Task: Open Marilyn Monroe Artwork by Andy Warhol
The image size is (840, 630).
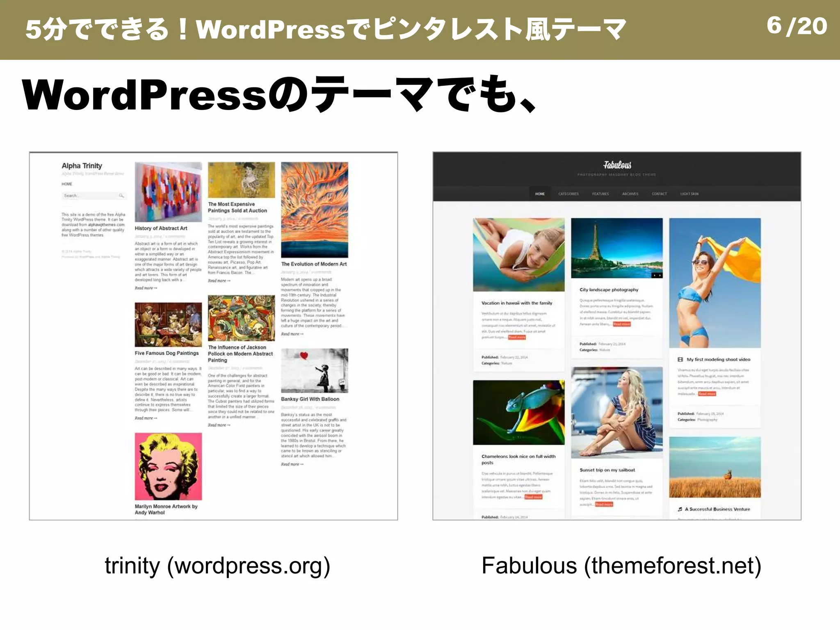Action: 166,509
